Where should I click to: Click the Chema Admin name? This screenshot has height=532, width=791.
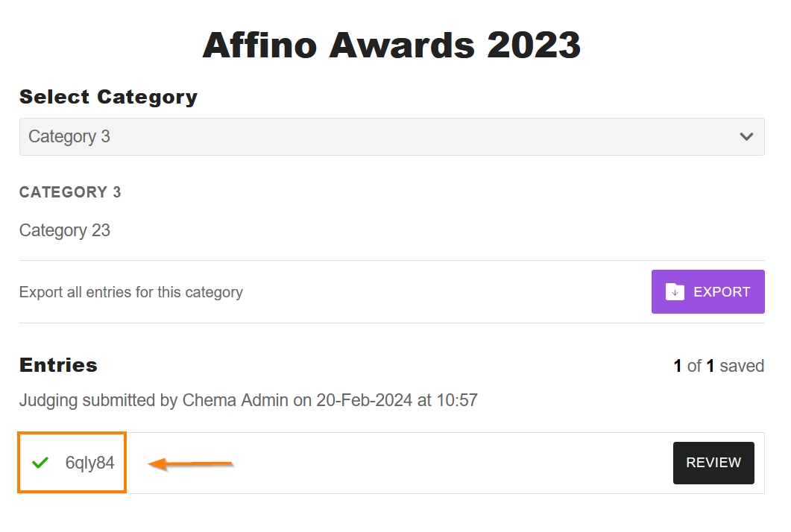pyautogui.click(x=235, y=400)
